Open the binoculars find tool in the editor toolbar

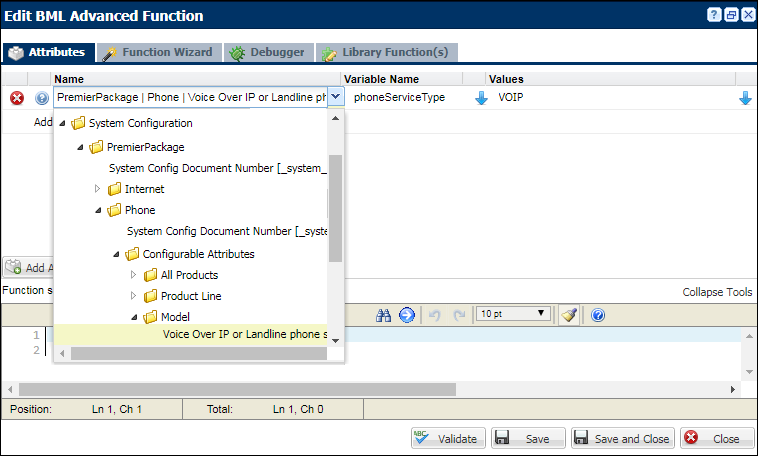tap(383, 315)
